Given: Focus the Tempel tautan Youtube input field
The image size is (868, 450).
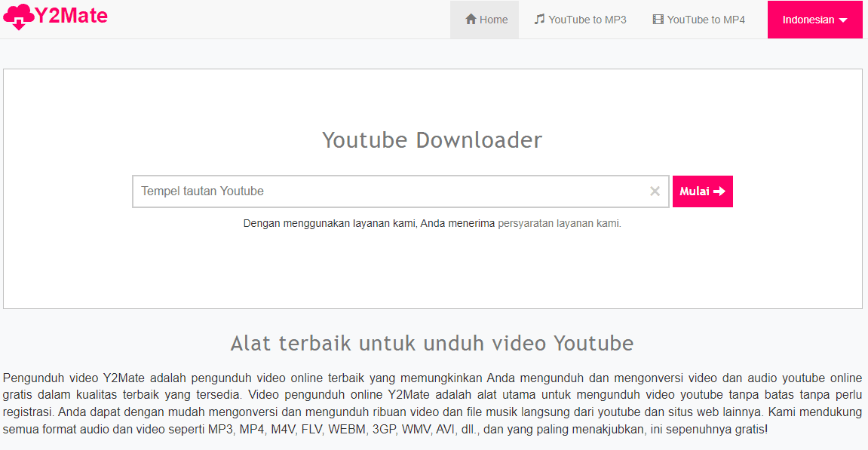Looking at the screenshot, I should [x=385, y=191].
